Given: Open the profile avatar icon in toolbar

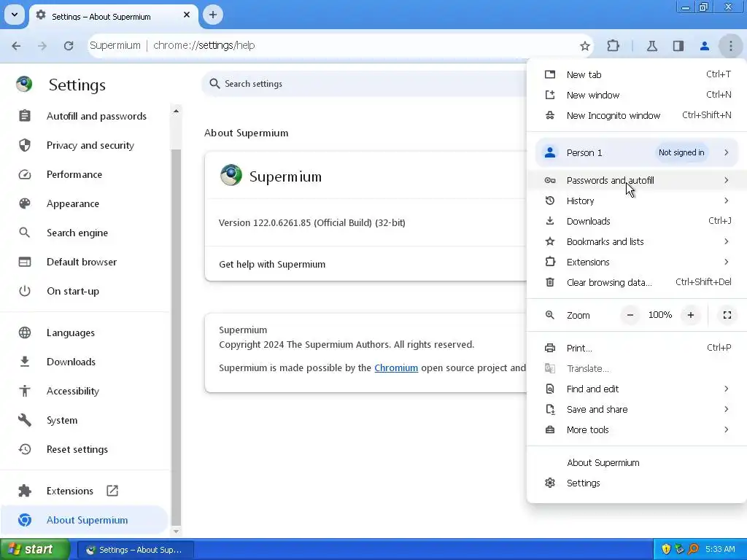Looking at the screenshot, I should click(x=705, y=46).
